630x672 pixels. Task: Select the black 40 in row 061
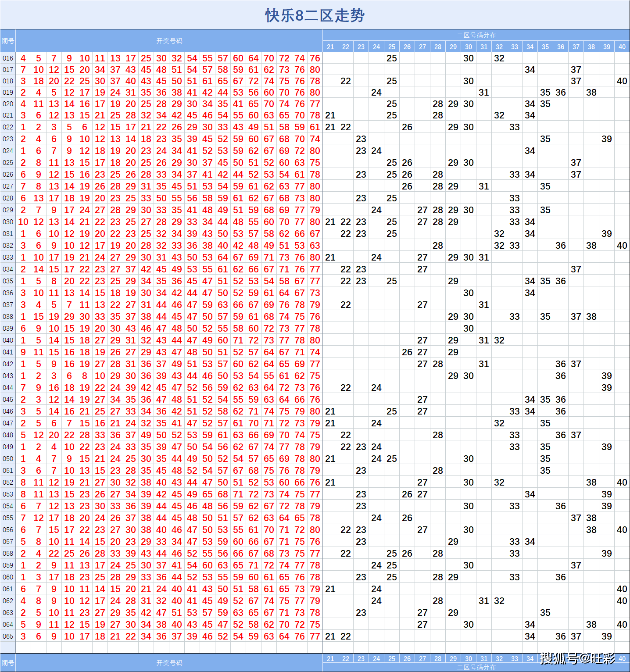click(x=622, y=589)
